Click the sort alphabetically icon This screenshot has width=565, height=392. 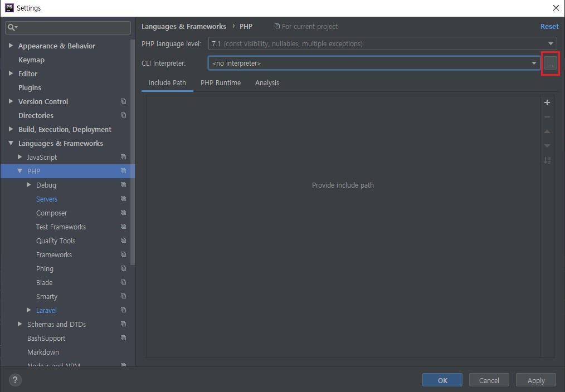[x=547, y=160]
